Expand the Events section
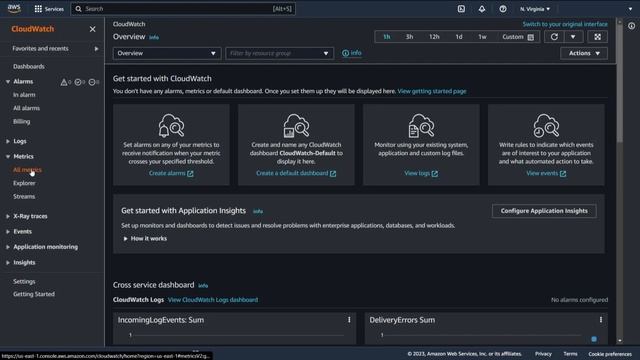Viewport: 640px width, 360px height. point(8,231)
